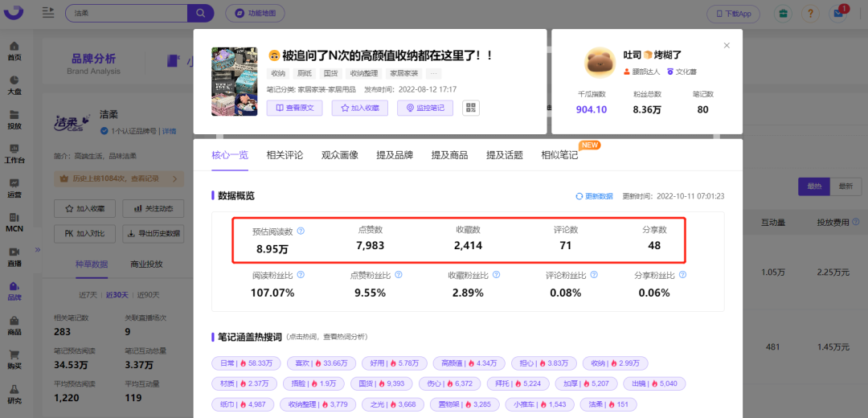Select the 最热 sort option
The width and height of the screenshot is (868, 418).
(x=813, y=186)
